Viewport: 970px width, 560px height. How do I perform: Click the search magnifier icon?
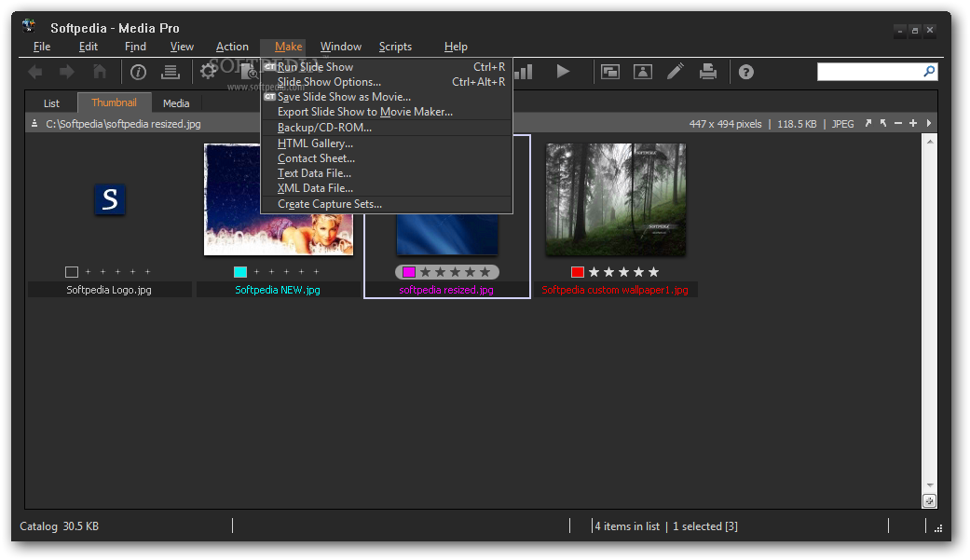coord(929,72)
